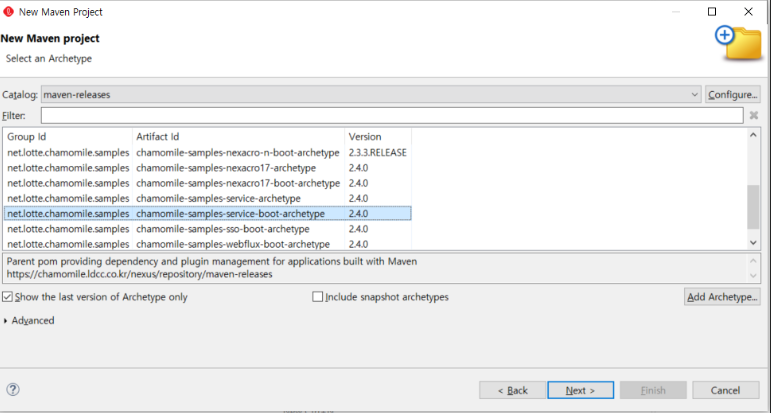This screenshot has width=771, height=413.
Task: Enable Include snapshot archetypes checkbox
Action: [318, 297]
